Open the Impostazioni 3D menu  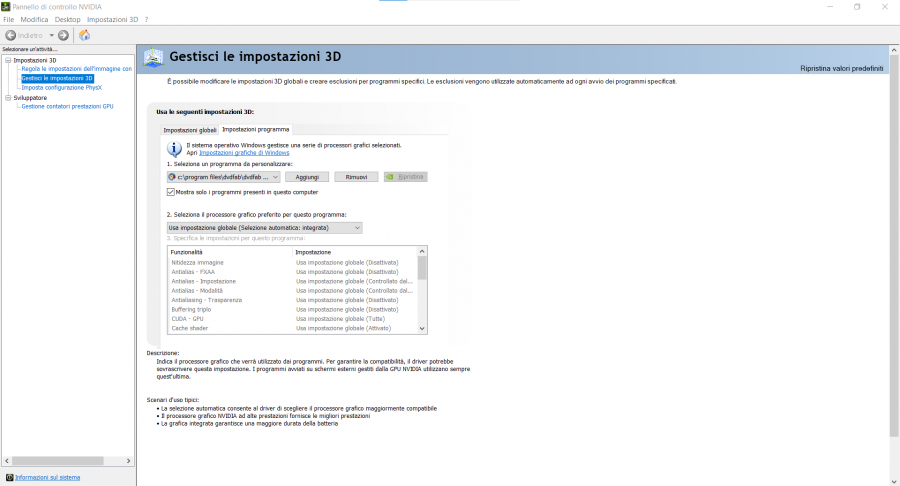coord(112,20)
